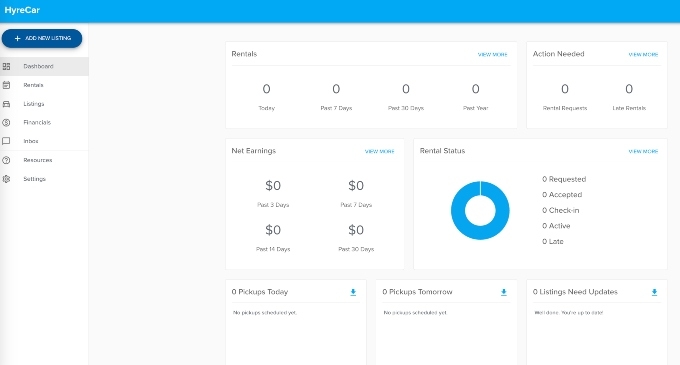
Task: Click the Past 3 Days earnings value
Action: (273, 186)
